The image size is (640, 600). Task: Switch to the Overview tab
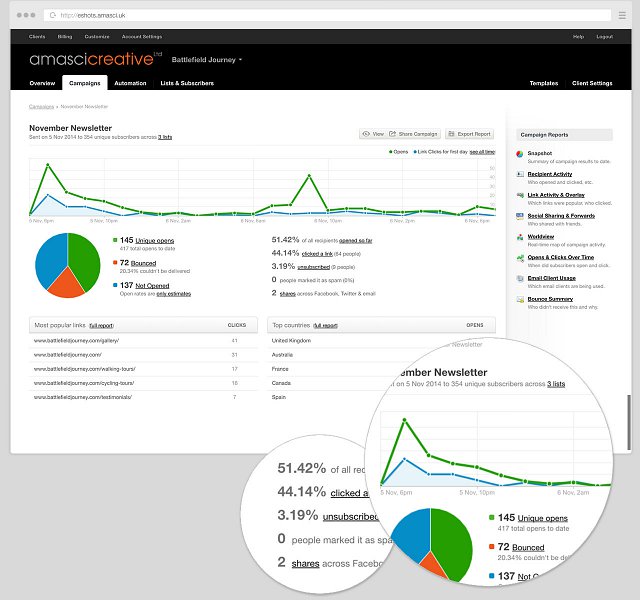point(42,83)
